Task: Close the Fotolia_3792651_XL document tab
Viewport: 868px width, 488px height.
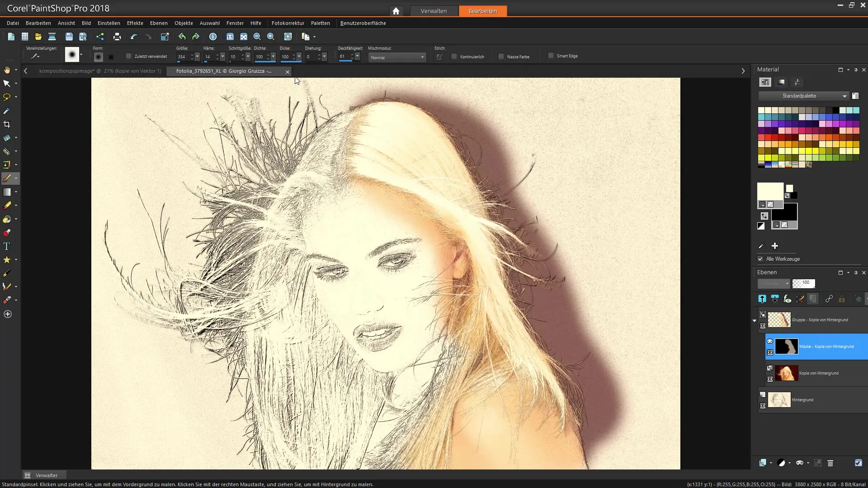Action: click(288, 72)
